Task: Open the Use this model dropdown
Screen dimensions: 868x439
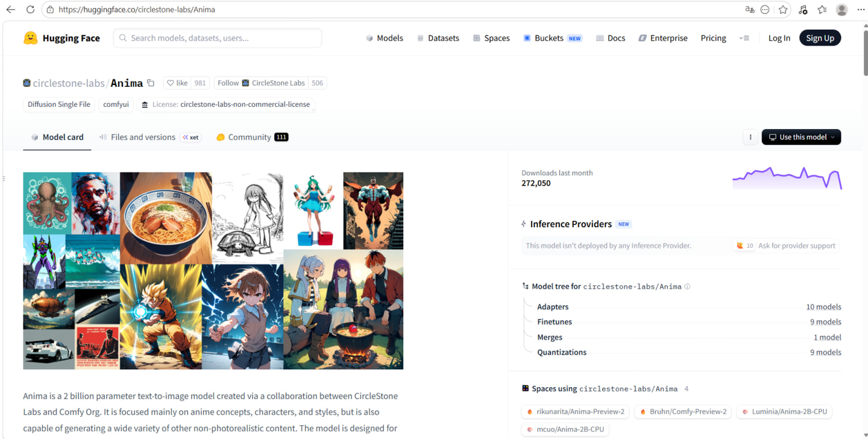Action: [x=801, y=137]
